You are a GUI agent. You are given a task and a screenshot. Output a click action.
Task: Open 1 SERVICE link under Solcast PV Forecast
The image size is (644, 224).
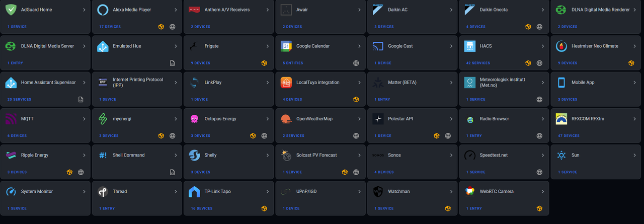(x=292, y=172)
